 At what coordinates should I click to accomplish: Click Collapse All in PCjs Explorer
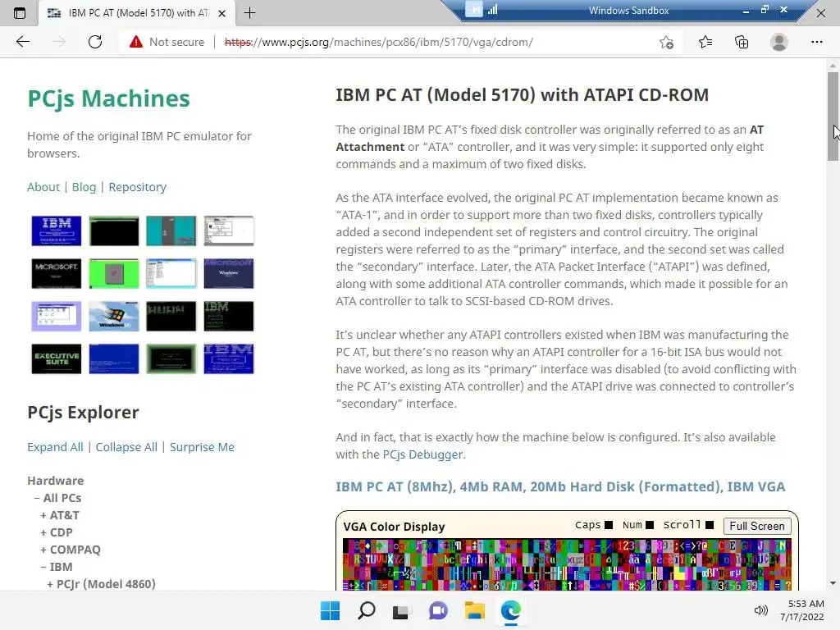pos(126,447)
